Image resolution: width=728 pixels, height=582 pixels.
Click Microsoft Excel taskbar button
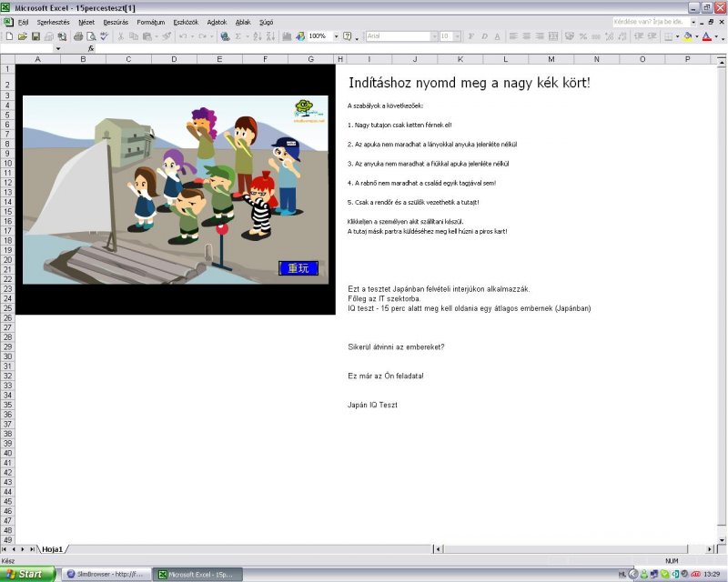tap(198, 574)
